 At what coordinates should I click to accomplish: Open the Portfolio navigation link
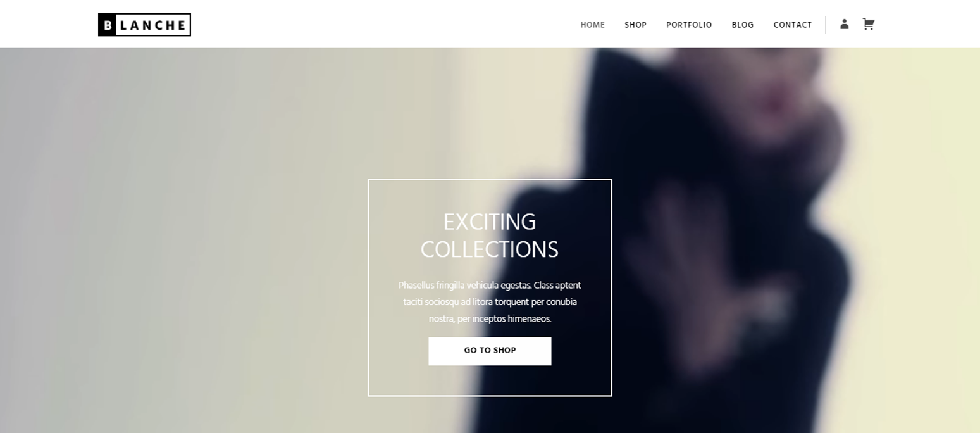pyautogui.click(x=689, y=25)
